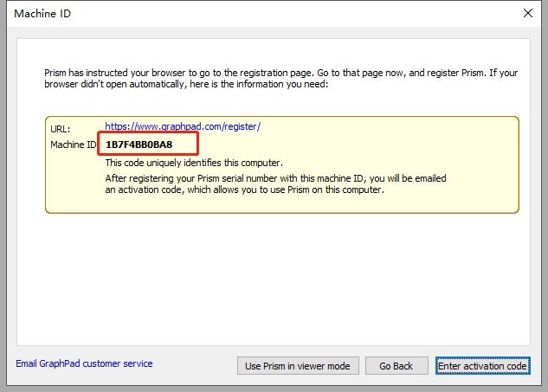Click the "Machine ID" label inside the yellow box
The image size is (548, 392).
click(x=73, y=145)
